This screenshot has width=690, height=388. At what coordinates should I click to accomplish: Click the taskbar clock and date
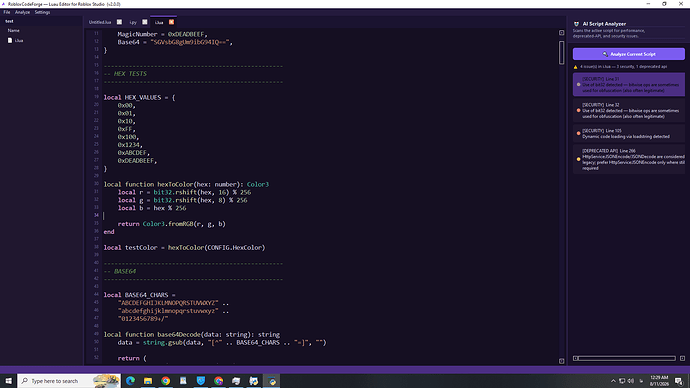coord(659,381)
